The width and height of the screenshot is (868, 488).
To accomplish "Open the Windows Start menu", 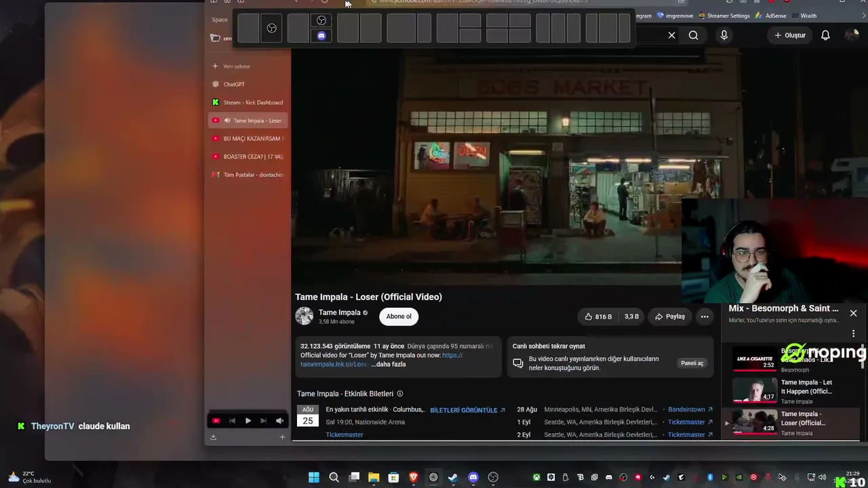I will [314, 477].
